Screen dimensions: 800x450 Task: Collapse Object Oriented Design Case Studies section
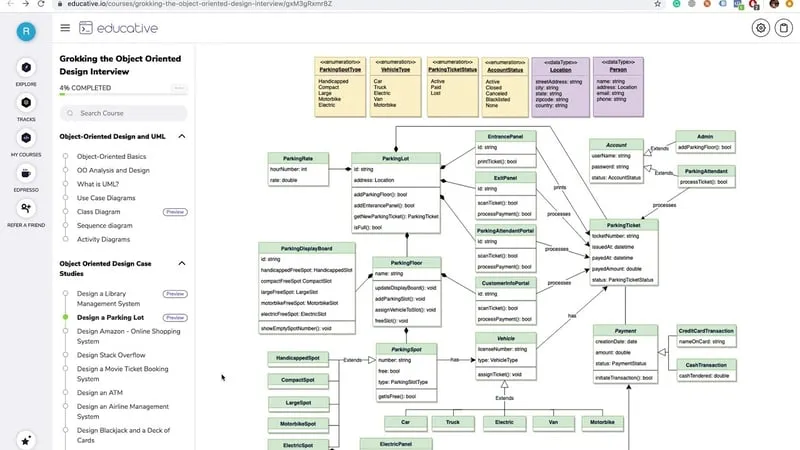click(182, 263)
